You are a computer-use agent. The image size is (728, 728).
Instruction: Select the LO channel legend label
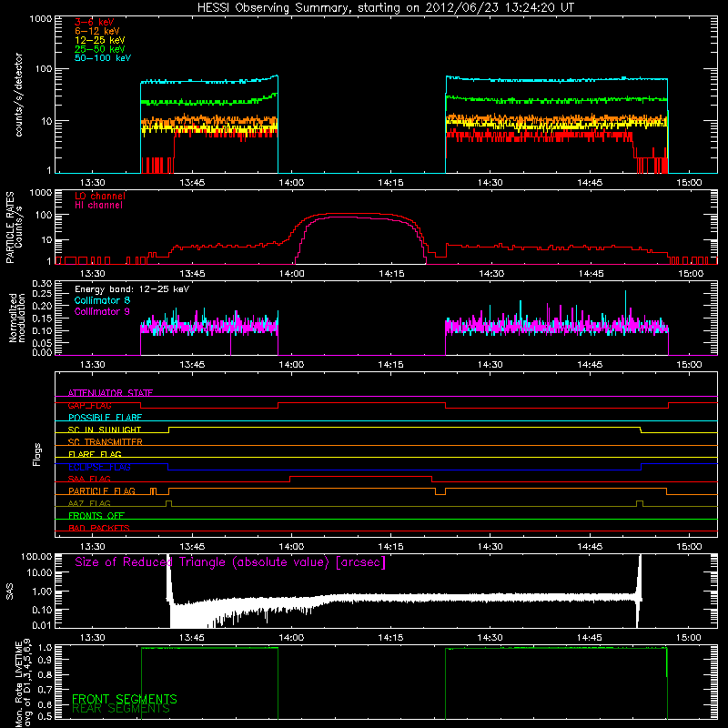pyautogui.click(x=100, y=196)
